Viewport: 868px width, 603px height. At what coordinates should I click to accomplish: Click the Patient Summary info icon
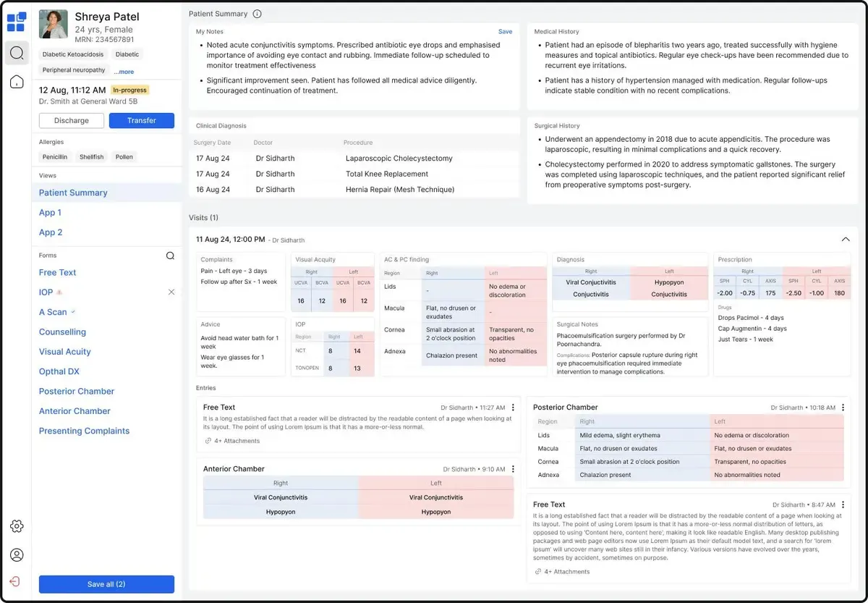click(x=258, y=14)
